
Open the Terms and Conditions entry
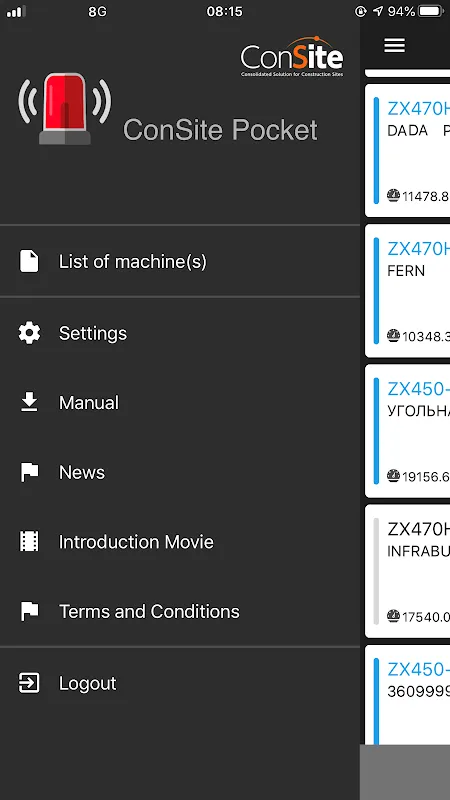180,611
